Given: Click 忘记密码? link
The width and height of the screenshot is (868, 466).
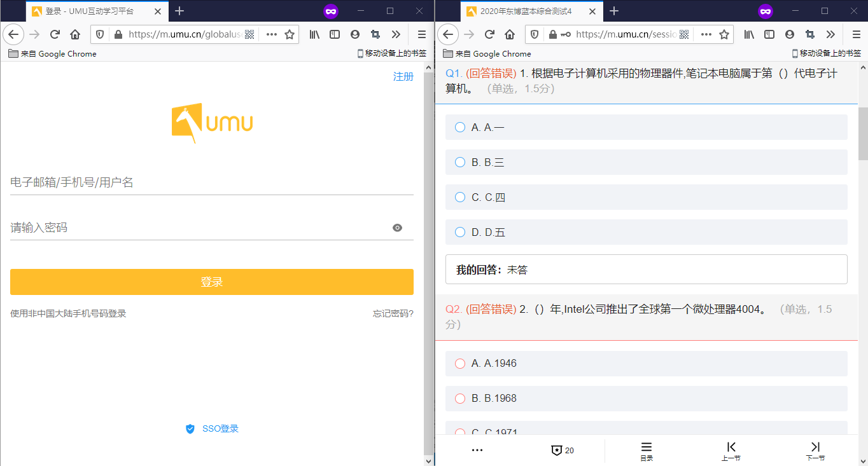Looking at the screenshot, I should (x=393, y=313).
